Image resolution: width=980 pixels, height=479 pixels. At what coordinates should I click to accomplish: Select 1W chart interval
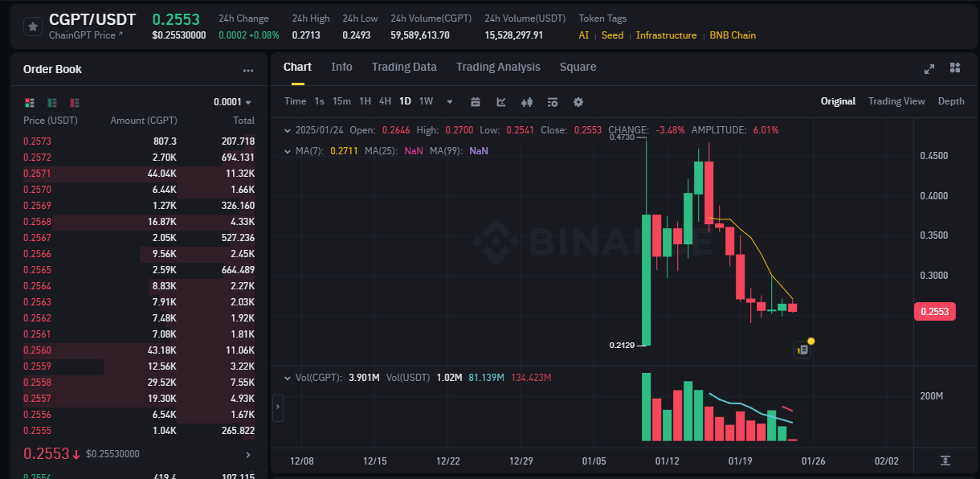tap(426, 101)
